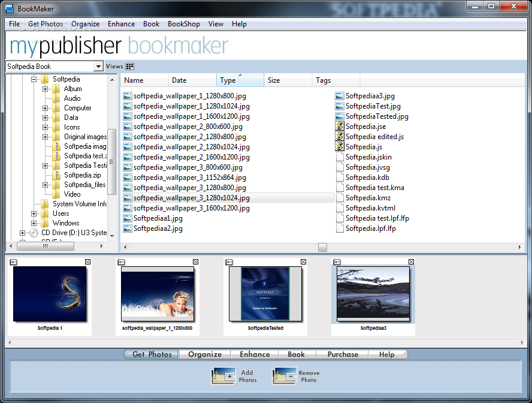Screen dimensions: 532x403
Task: Click the Softpedia.zip archive icon in the tree
Action: [56, 175]
